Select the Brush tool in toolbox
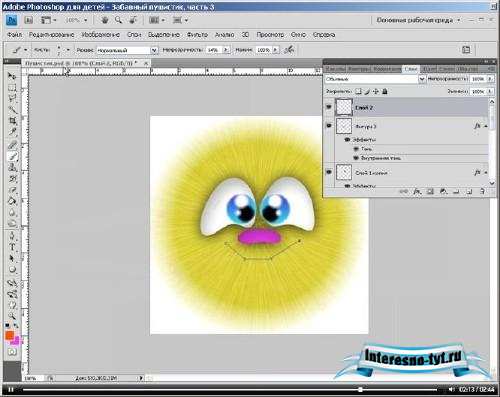The image size is (500, 397). click(12, 156)
